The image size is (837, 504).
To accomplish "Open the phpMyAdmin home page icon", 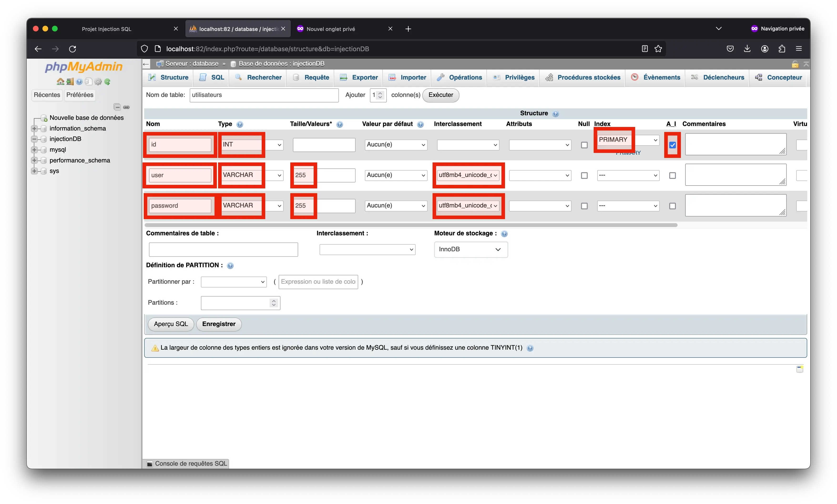I will [x=60, y=81].
